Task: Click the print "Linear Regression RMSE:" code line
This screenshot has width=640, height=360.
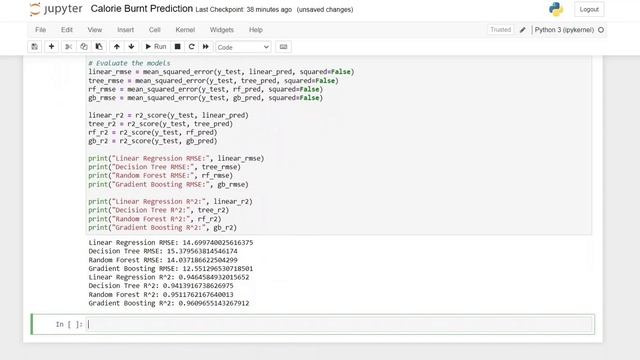Action: pos(176,158)
